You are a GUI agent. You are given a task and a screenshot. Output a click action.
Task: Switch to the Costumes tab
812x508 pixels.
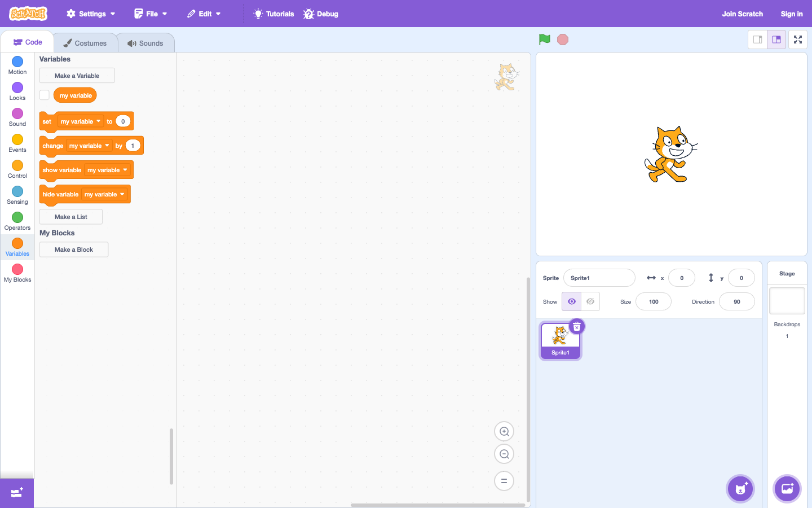pyautogui.click(x=85, y=43)
